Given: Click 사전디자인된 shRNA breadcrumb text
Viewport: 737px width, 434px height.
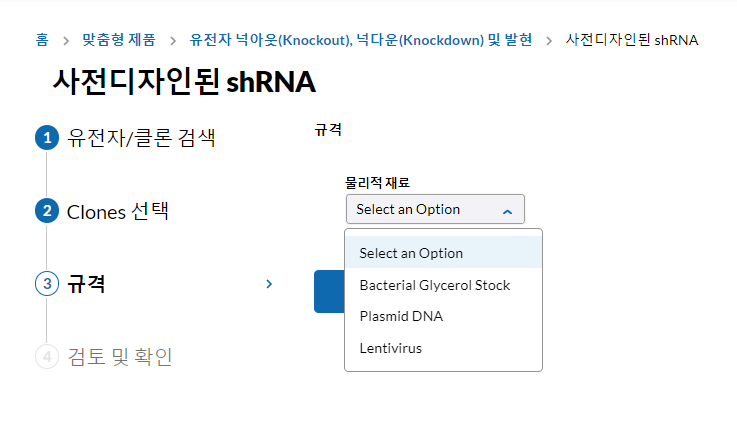Looking at the screenshot, I should tap(632, 40).
